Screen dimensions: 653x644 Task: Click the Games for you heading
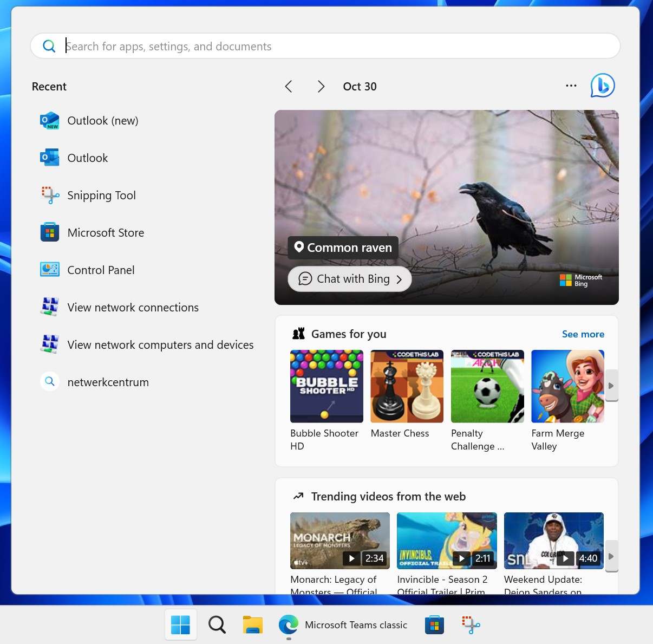coord(349,334)
